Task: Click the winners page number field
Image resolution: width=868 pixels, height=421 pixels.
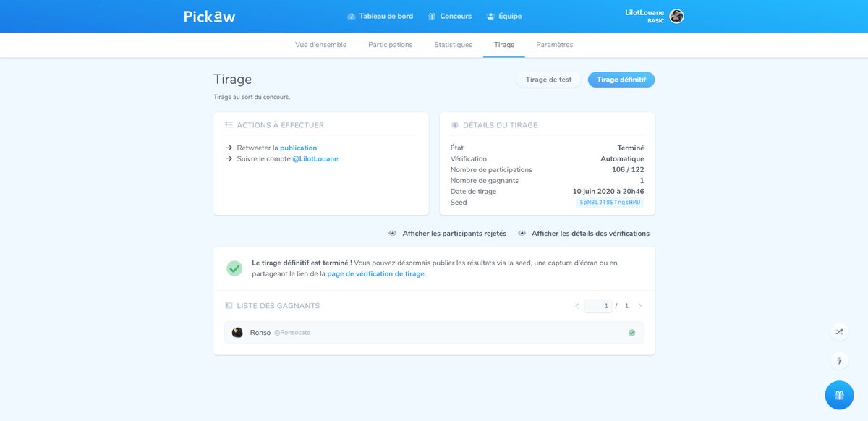Action: (x=598, y=306)
